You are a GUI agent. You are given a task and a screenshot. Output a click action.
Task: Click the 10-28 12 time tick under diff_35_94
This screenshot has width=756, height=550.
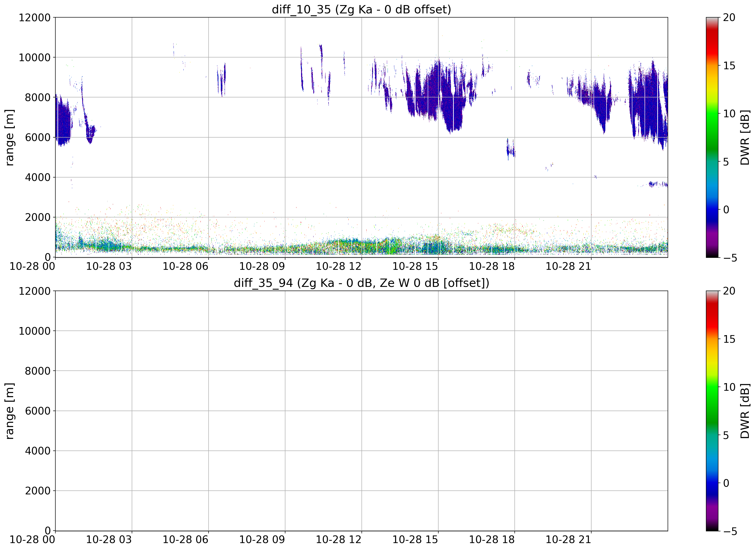pos(339,540)
